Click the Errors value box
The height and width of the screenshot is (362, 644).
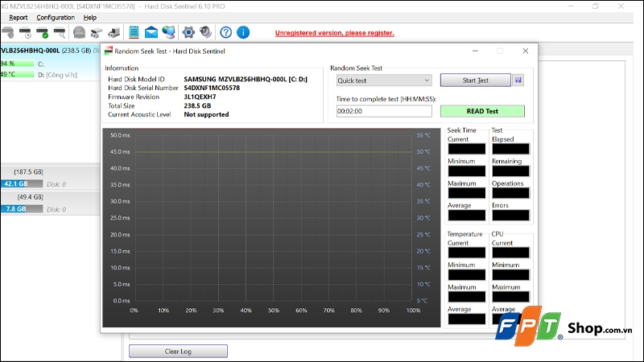pyautogui.click(x=511, y=216)
